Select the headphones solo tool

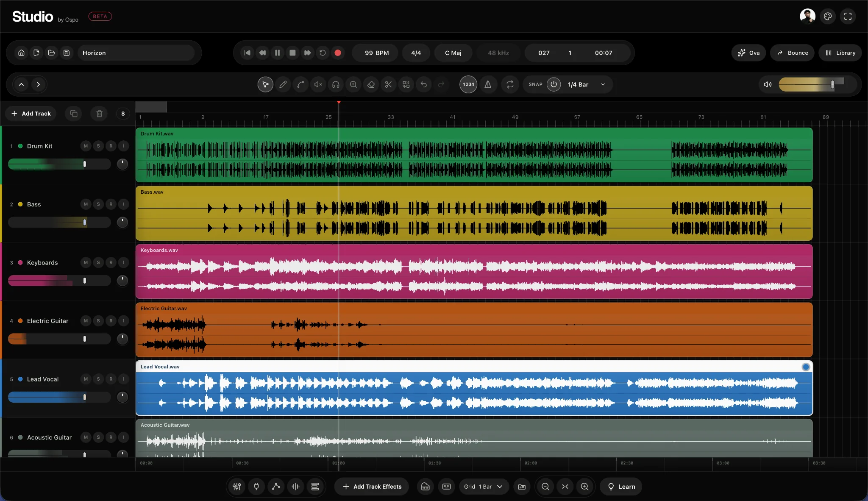tap(336, 84)
